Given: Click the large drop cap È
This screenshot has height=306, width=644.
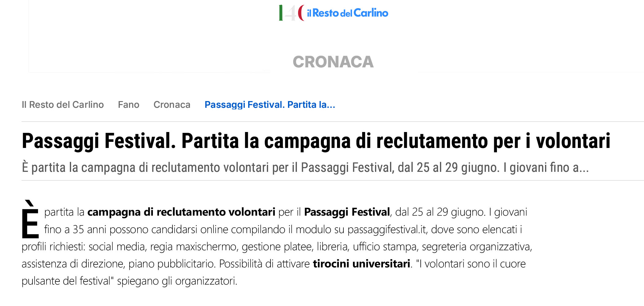Looking at the screenshot, I should click(30, 219).
